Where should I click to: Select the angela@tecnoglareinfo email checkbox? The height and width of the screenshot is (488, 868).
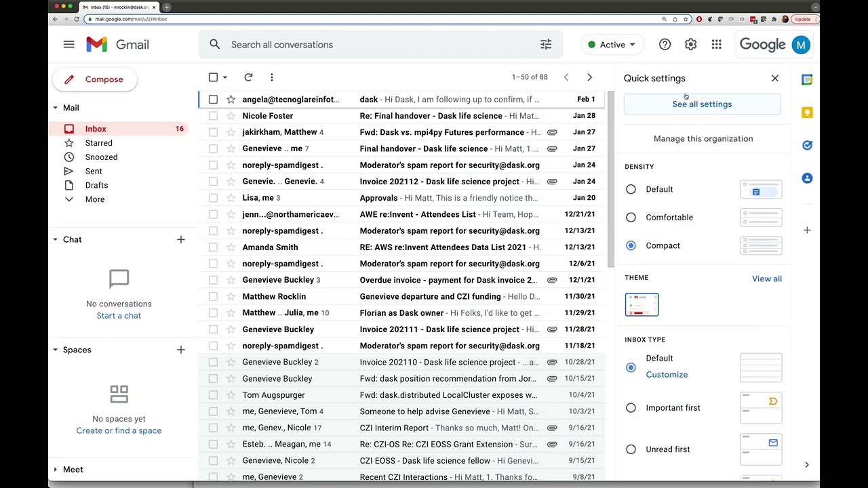(213, 100)
